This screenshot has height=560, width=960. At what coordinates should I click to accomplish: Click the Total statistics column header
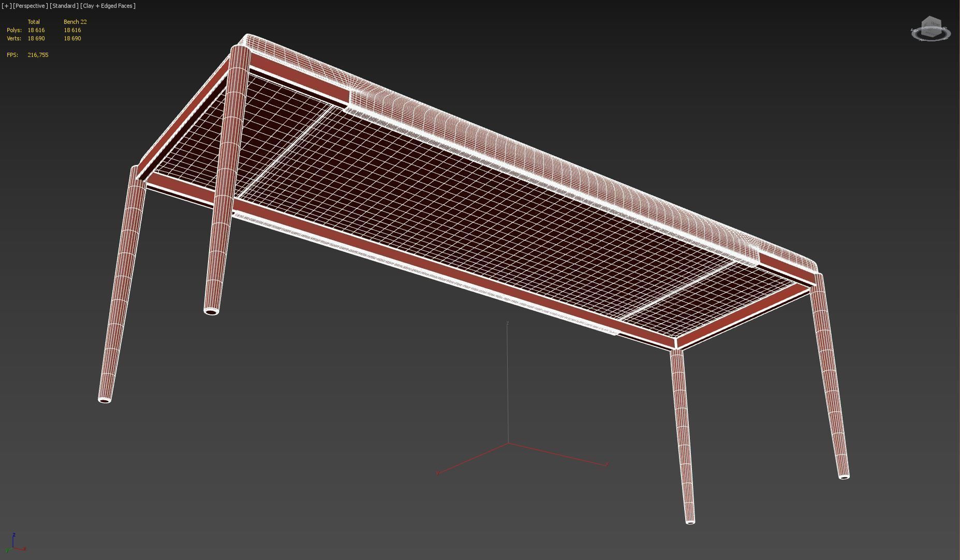(x=34, y=22)
